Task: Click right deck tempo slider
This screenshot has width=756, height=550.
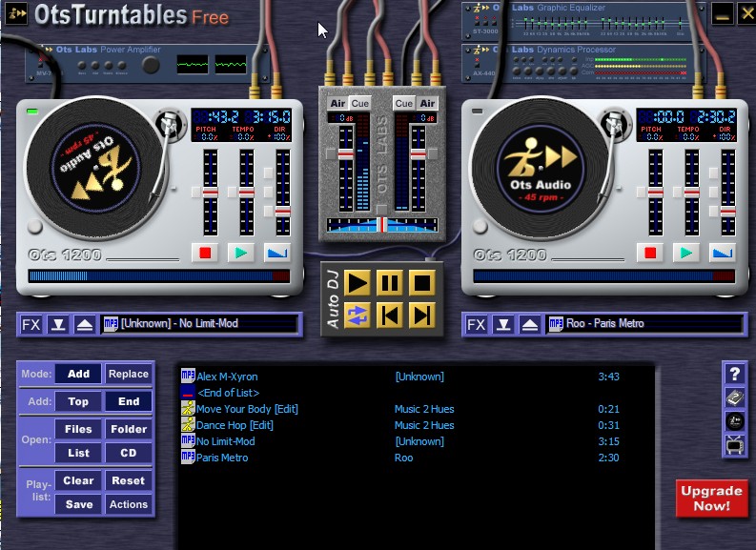Action: [x=691, y=193]
